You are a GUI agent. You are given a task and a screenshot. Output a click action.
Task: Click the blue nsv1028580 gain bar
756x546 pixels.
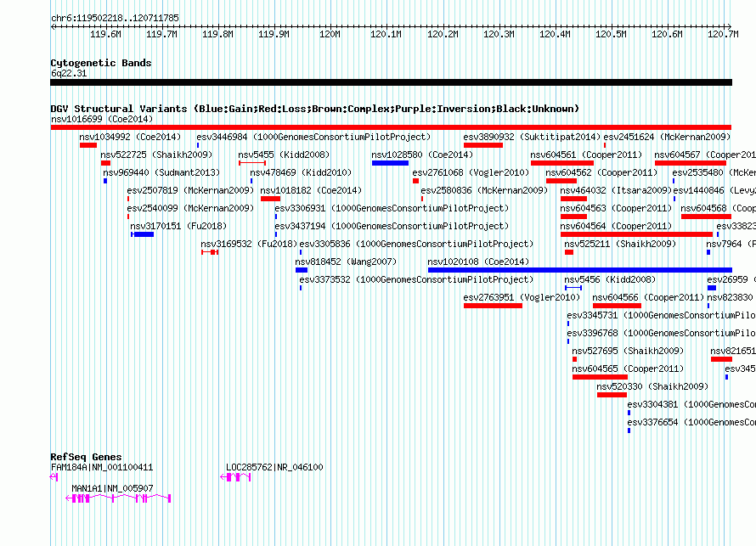(x=390, y=163)
